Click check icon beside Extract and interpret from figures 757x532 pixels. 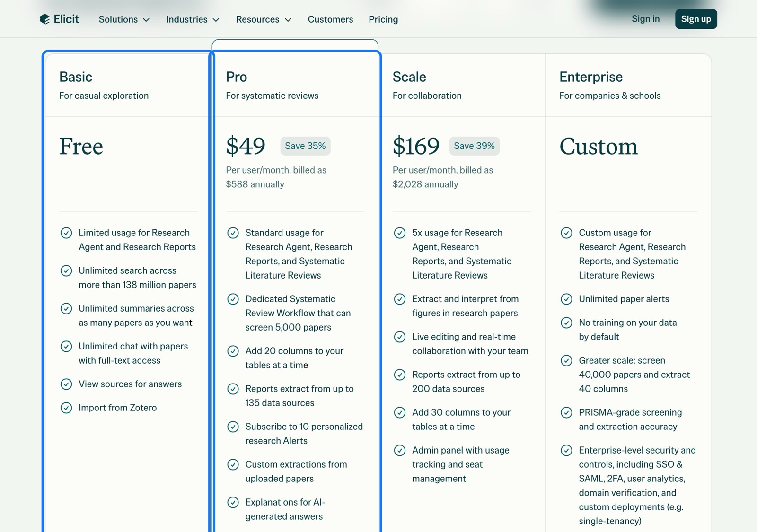pyautogui.click(x=400, y=299)
